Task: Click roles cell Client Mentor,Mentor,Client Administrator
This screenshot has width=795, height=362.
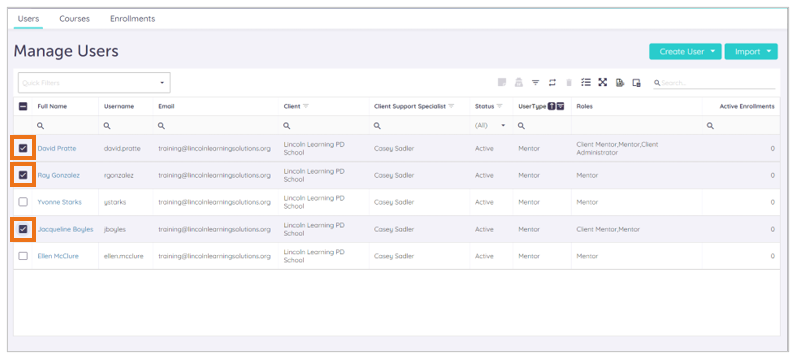Action: click(617, 148)
